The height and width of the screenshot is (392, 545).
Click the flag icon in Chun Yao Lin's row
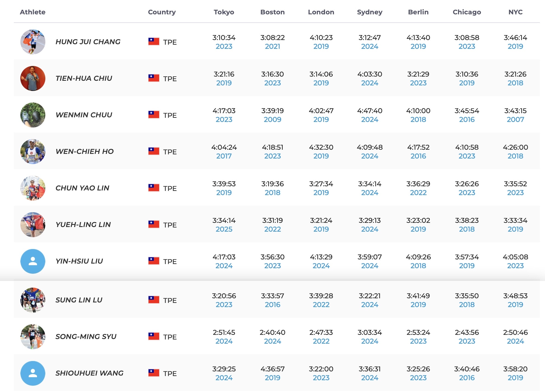coord(154,188)
